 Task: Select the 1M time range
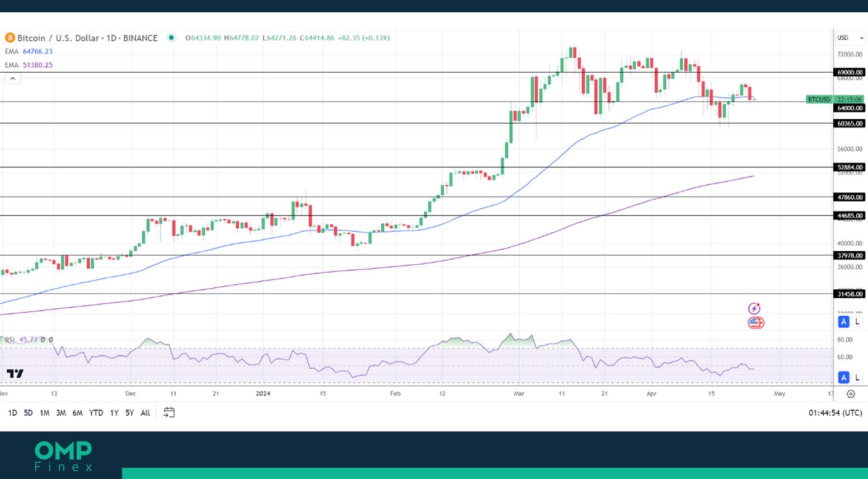click(44, 413)
